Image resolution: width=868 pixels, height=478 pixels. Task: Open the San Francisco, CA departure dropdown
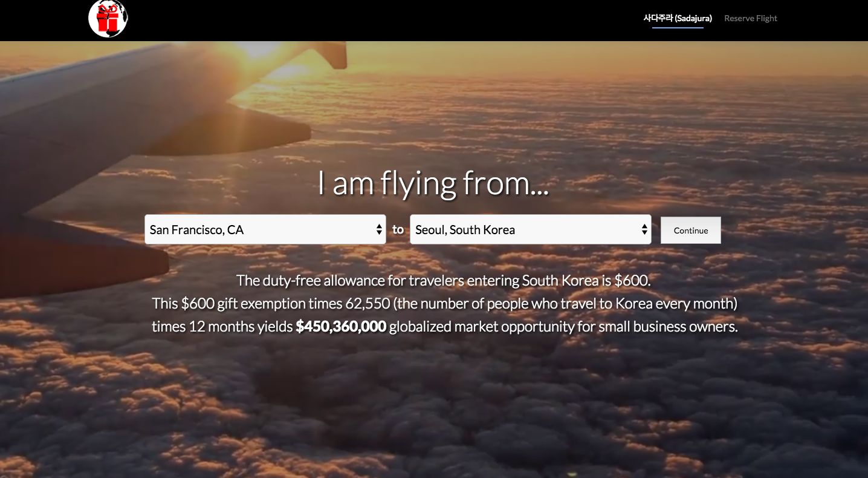265,229
